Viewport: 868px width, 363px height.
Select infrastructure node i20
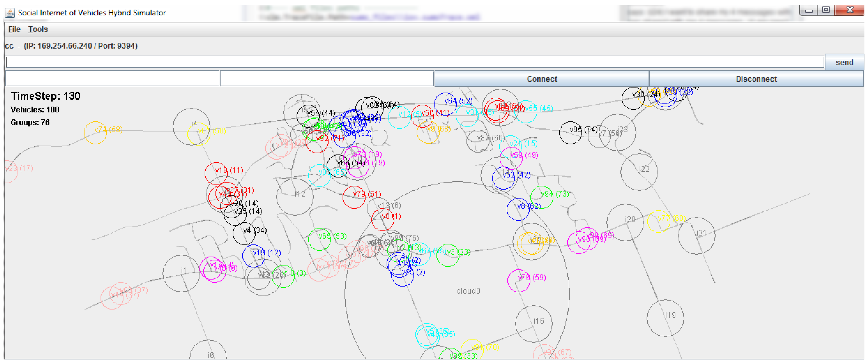pos(625,222)
